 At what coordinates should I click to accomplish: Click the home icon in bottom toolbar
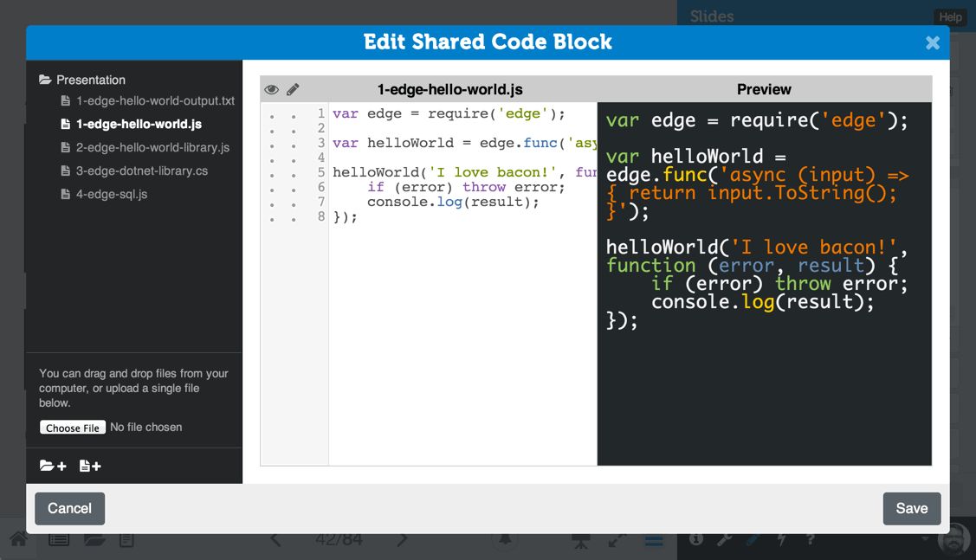(18, 540)
